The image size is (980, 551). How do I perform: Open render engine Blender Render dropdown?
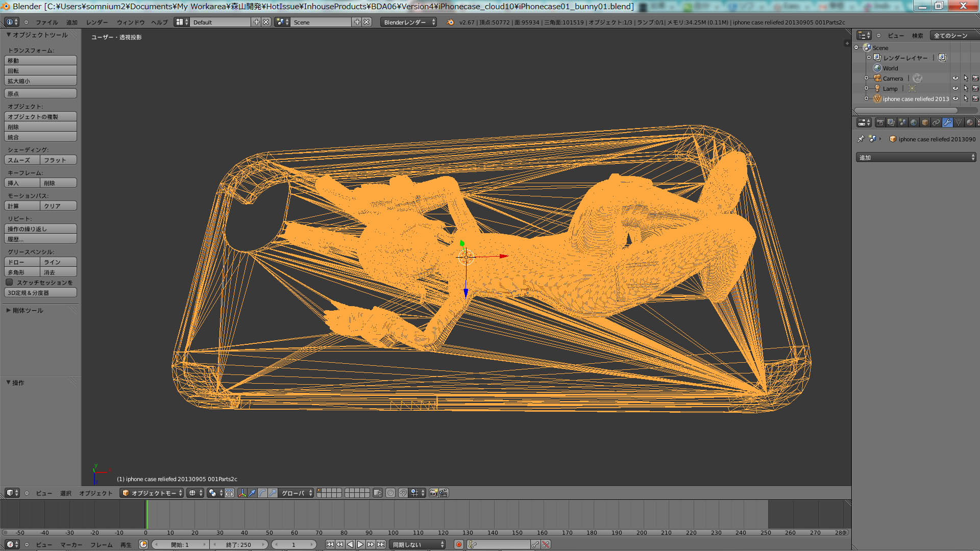point(408,22)
